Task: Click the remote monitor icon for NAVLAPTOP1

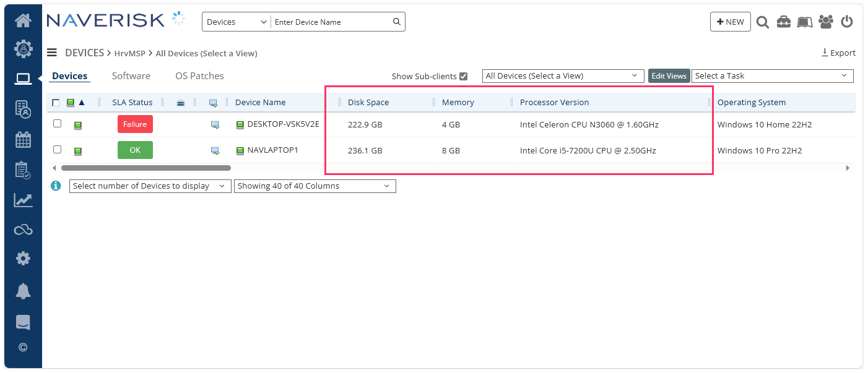Action: pyautogui.click(x=215, y=150)
